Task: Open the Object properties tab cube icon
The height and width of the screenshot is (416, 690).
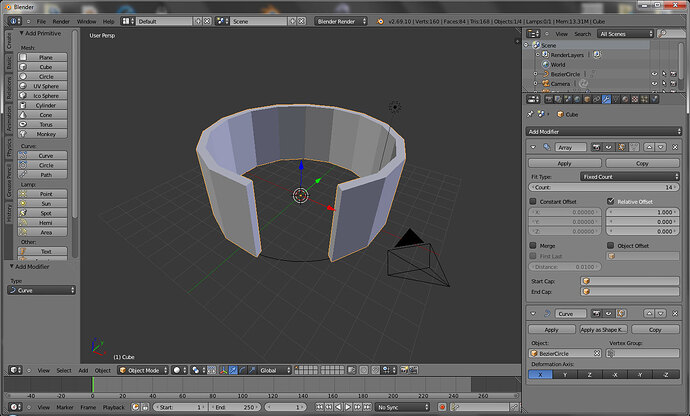Action: (x=587, y=99)
